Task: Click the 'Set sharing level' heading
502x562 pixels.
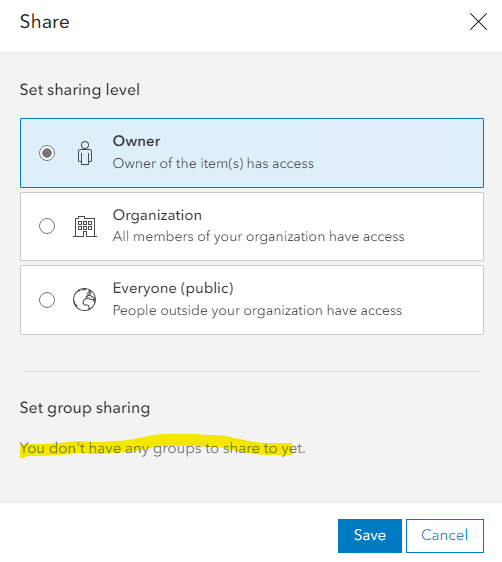Action: coord(80,90)
